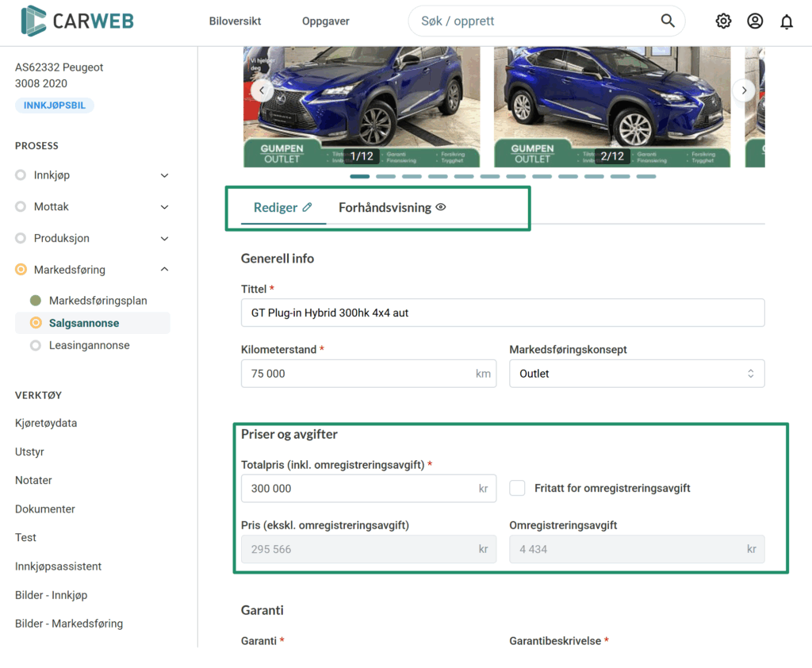Click the Pris ekskl. omregistreringsavgift field
The width and height of the screenshot is (812, 668).
369,549
